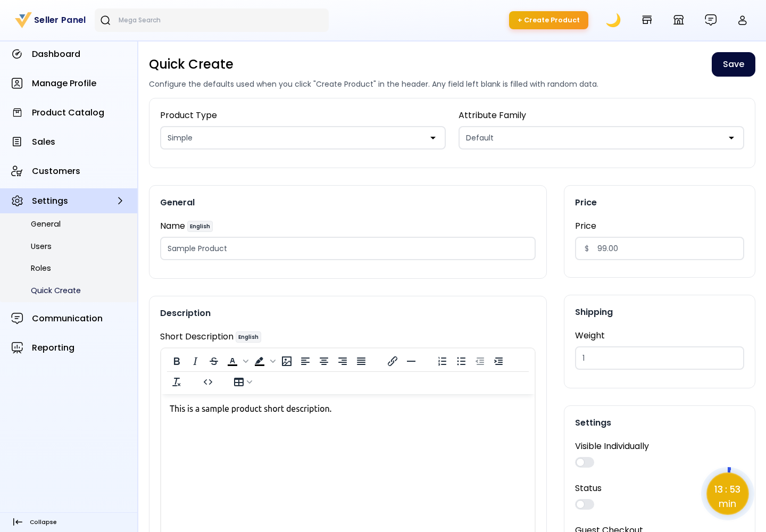Expand the table options arrow

click(x=249, y=382)
